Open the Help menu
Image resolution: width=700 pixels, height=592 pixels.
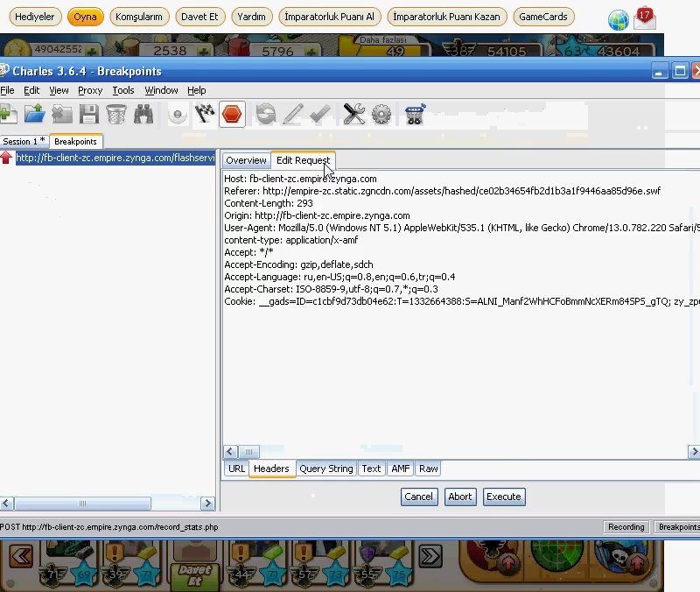(196, 90)
